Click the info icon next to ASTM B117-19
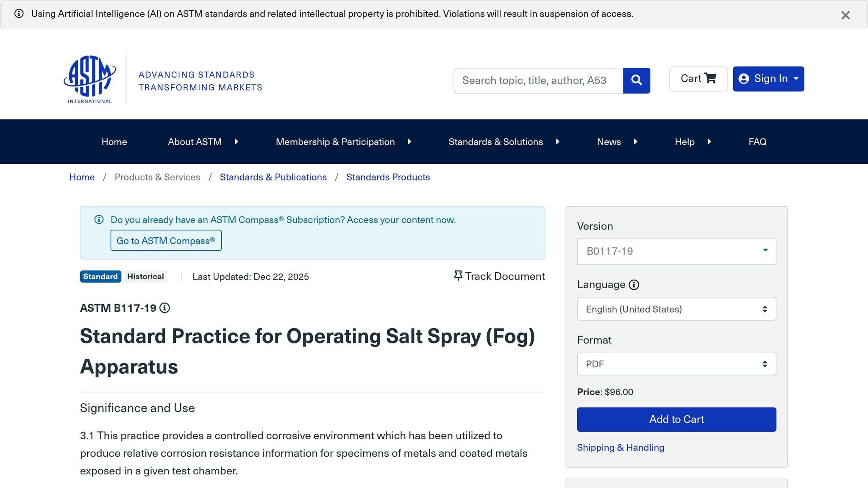868x488 pixels. 165,308
